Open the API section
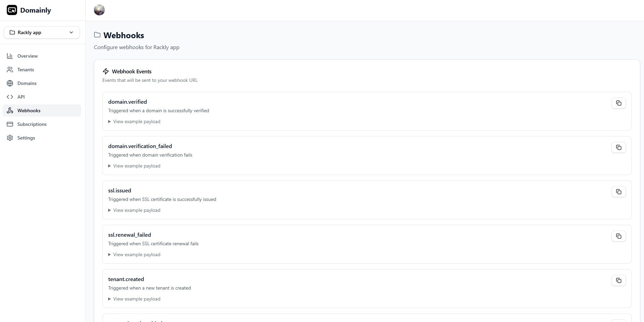The height and width of the screenshot is (322, 644). coord(42,97)
